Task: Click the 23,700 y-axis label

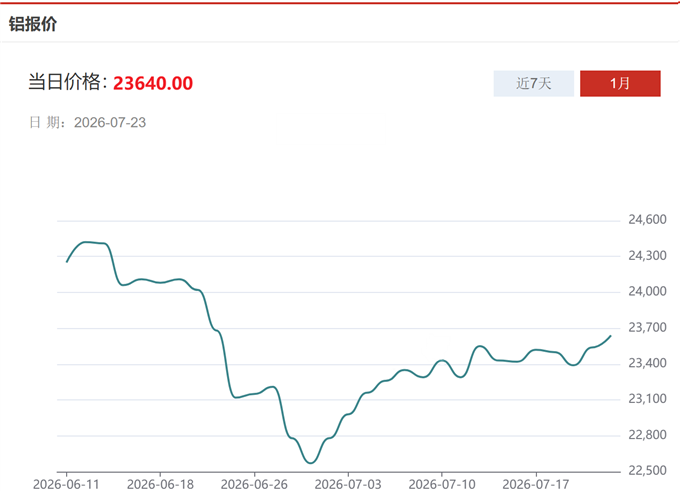Action: pyautogui.click(x=647, y=327)
